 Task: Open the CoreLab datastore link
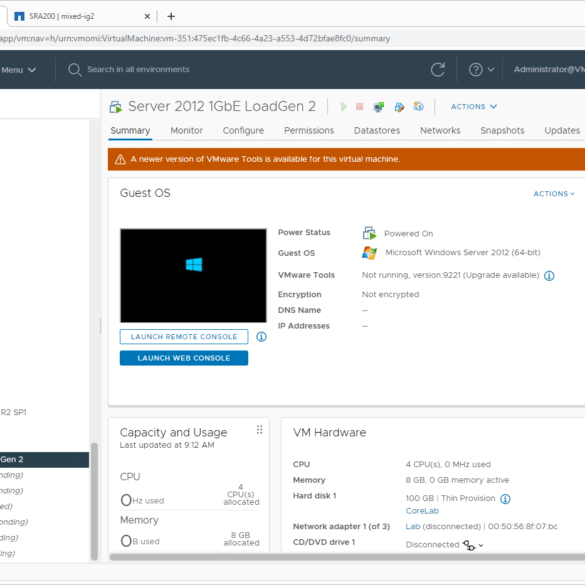[422, 511]
